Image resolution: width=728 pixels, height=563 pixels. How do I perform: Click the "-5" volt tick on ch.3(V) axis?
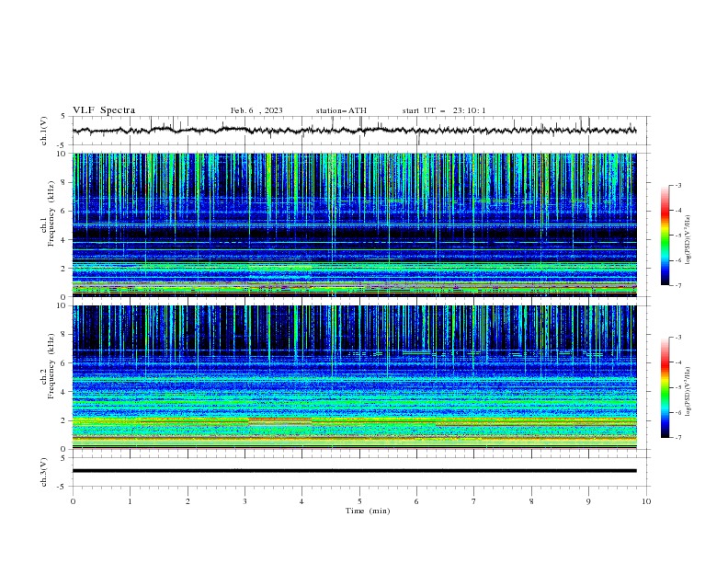coord(63,487)
